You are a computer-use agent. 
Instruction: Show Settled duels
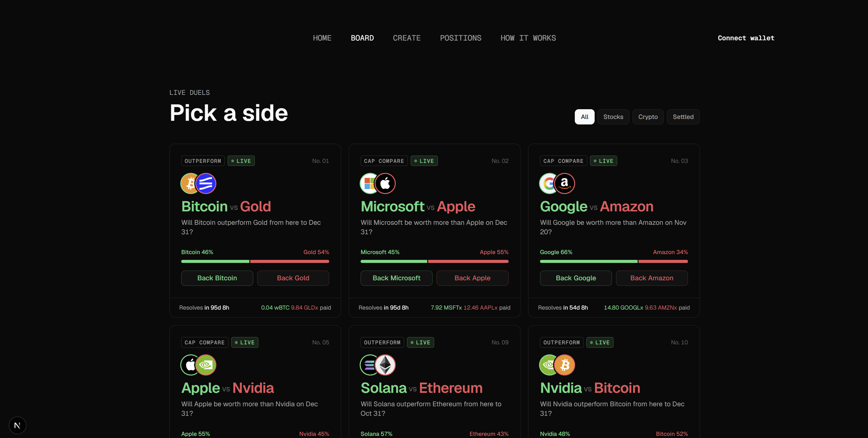pos(683,117)
